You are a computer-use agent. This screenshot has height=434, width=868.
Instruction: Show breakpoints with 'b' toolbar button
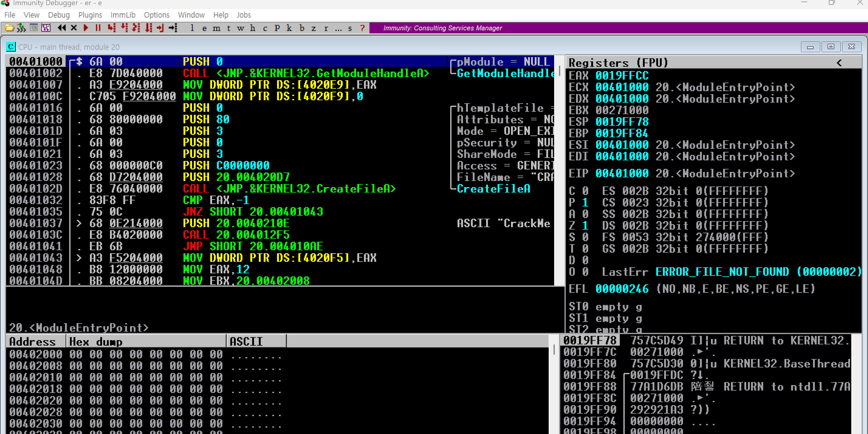[x=302, y=28]
